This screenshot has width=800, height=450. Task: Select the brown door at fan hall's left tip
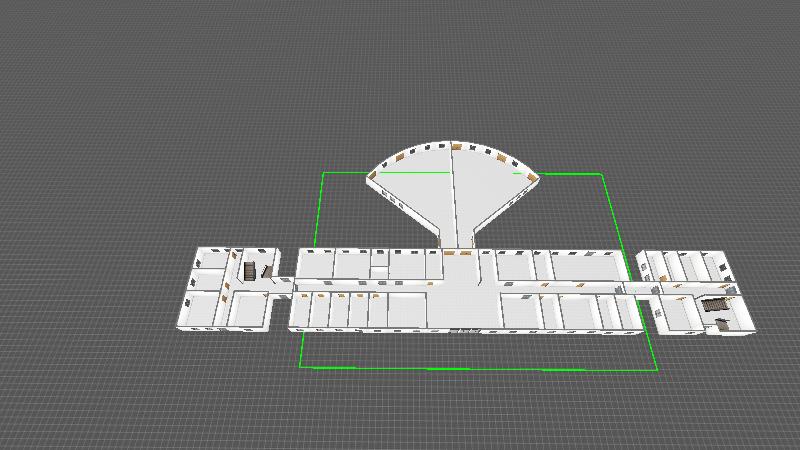click(x=373, y=177)
